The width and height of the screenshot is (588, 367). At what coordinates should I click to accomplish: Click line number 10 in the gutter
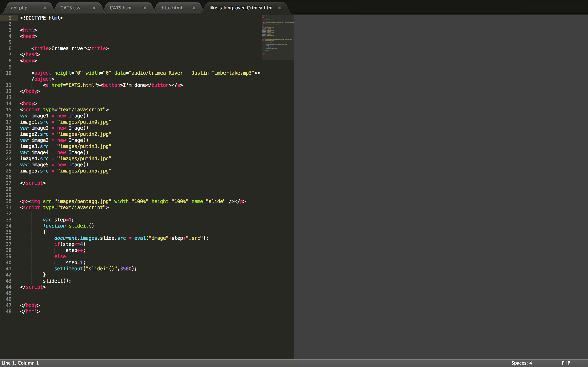[x=9, y=73]
